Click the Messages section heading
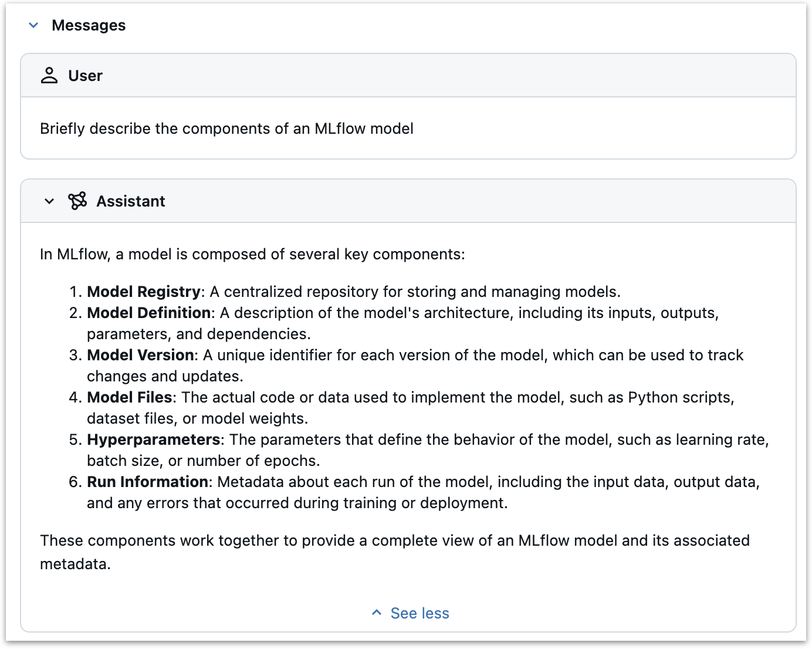 click(x=89, y=25)
